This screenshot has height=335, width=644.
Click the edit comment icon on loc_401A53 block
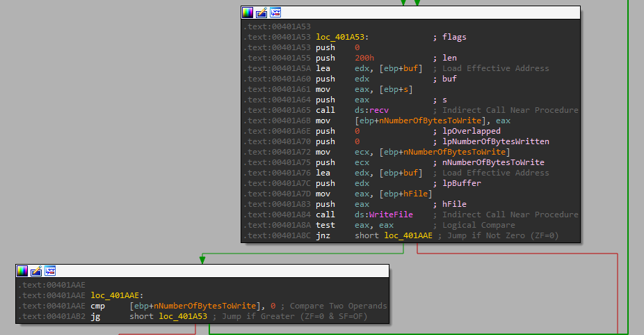pyautogui.click(x=261, y=13)
